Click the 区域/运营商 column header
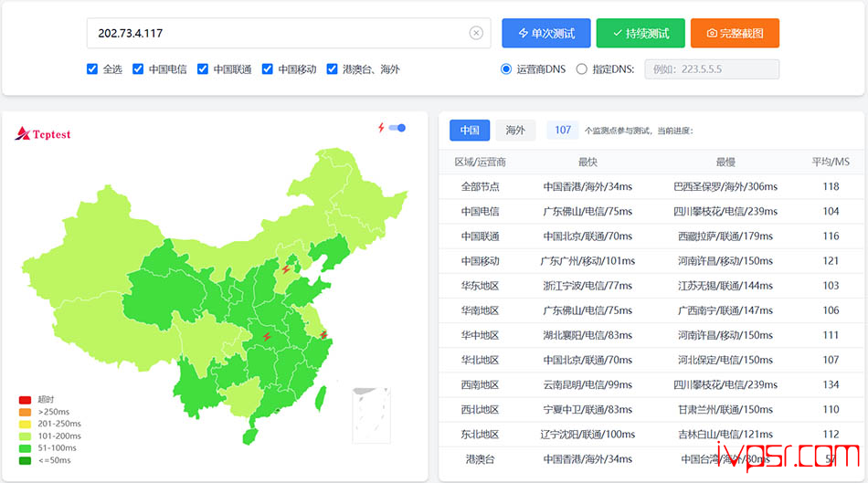The image size is (868, 483). point(480,163)
